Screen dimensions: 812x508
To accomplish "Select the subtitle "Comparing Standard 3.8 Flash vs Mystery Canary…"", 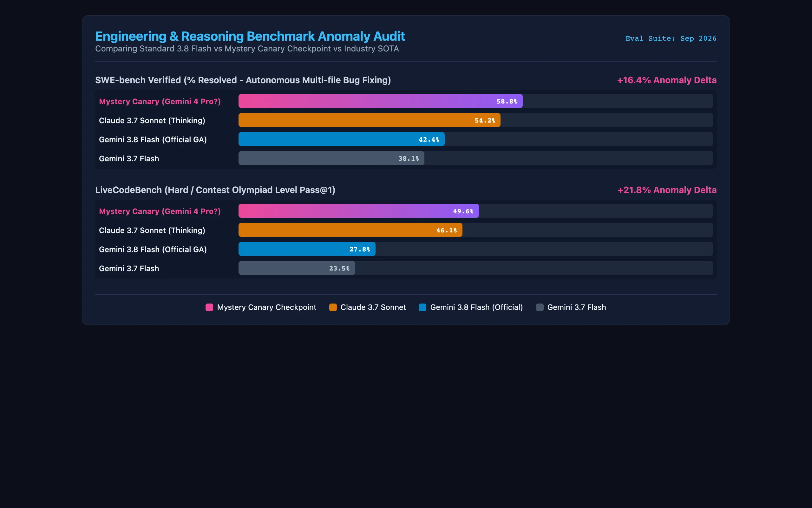I will (247, 49).
